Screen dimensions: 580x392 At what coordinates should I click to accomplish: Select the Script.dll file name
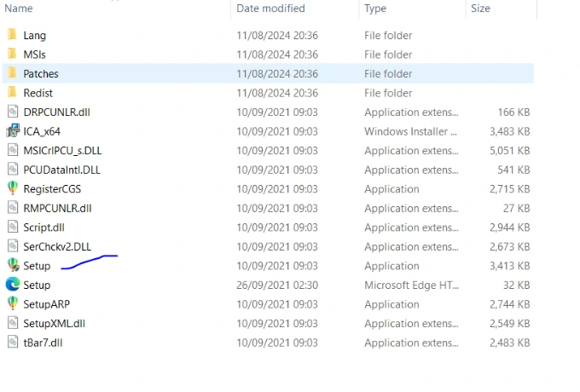44,228
